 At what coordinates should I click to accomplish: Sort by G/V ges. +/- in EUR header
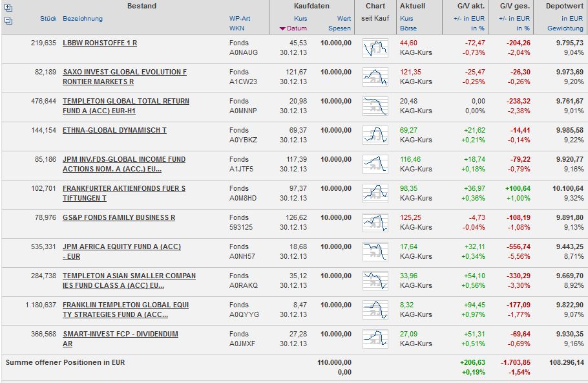[514, 18]
